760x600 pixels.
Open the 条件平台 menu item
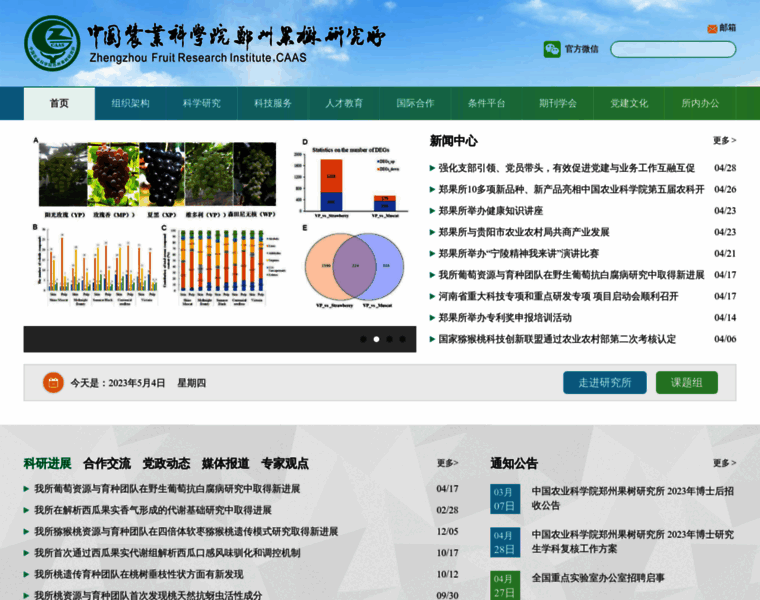[487, 103]
